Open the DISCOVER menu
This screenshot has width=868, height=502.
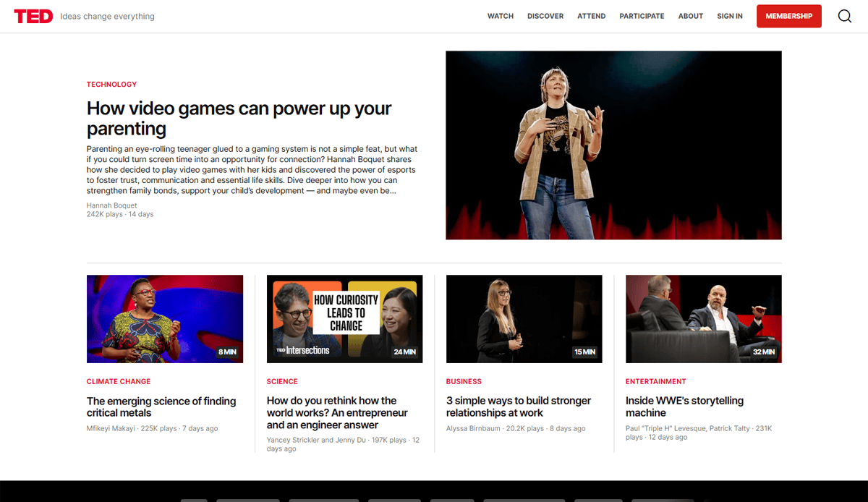(x=545, y=15)
